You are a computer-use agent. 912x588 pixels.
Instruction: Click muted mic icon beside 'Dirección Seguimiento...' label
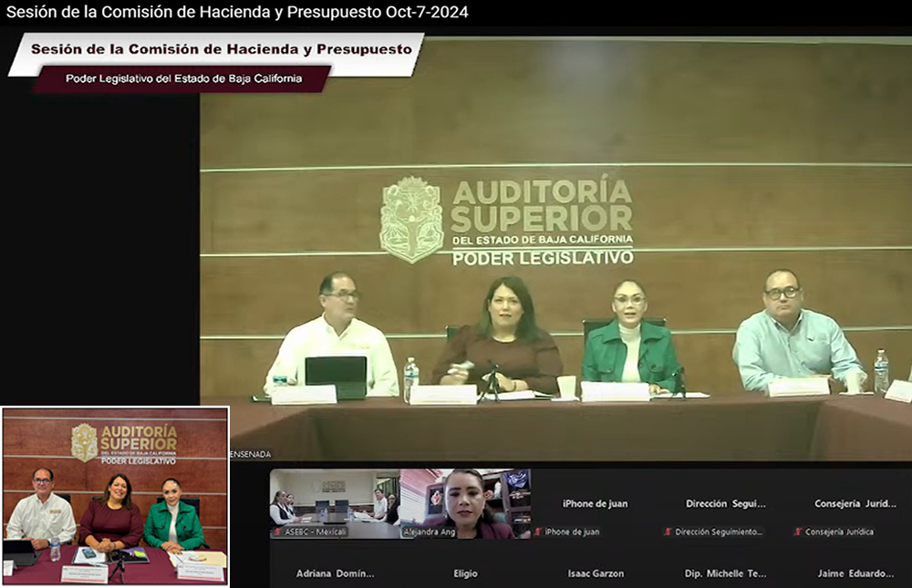click(668, 531)
